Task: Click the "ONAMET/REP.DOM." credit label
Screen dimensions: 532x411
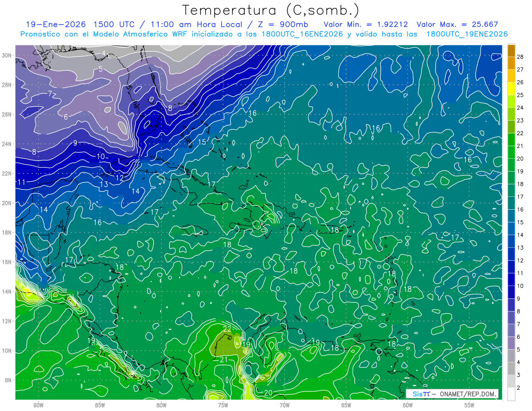Action: point(468,394)
